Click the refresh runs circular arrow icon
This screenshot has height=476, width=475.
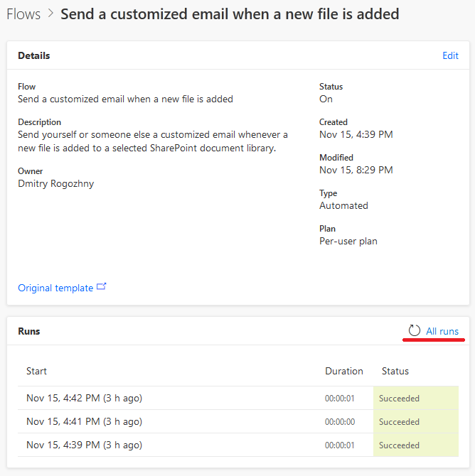(415, 330)
